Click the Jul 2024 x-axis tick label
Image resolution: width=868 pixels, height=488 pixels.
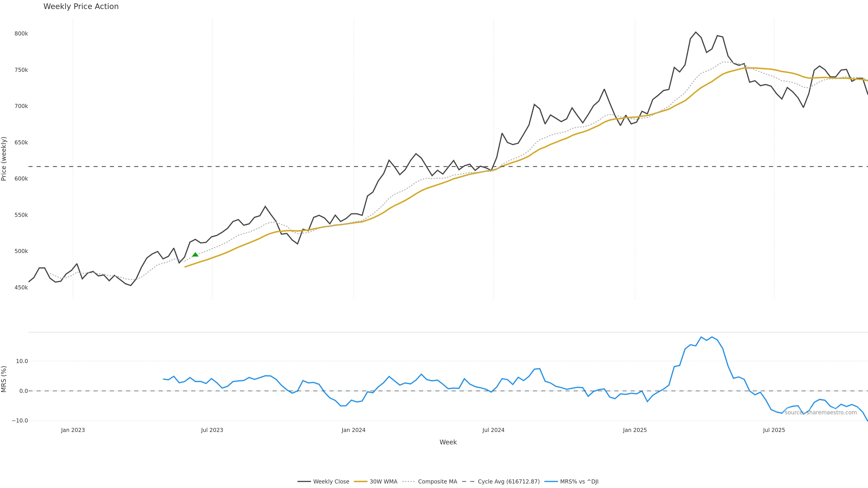[x=493, y=430]
